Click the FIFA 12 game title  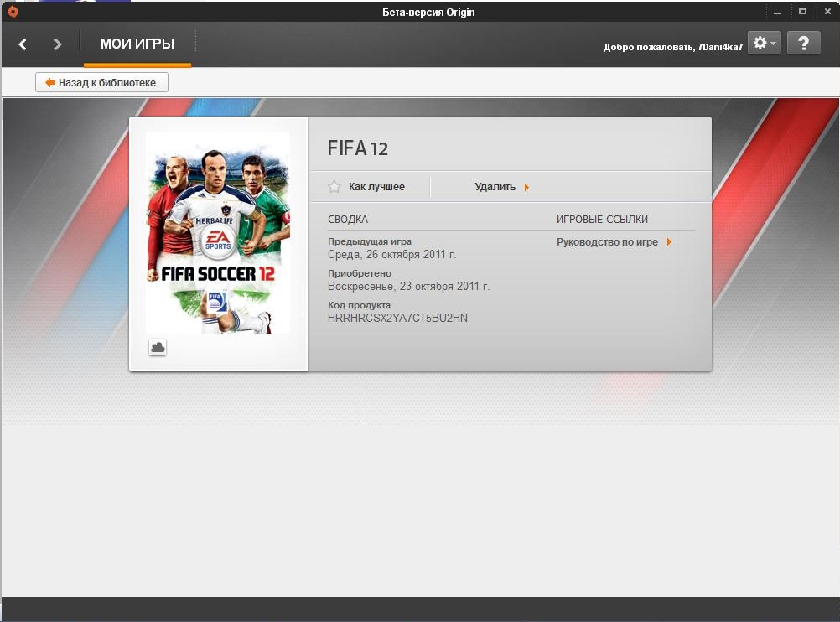tap(357, 148)
